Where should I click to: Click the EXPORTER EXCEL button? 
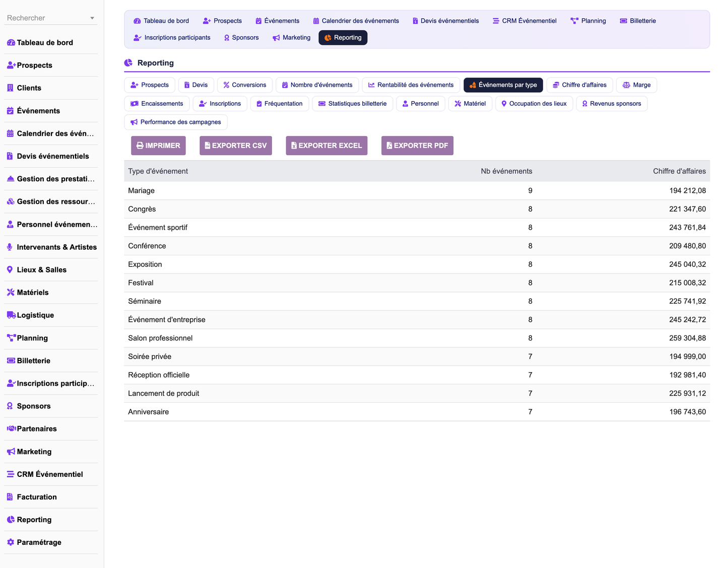pyautogui.click(x=326, y=146)
